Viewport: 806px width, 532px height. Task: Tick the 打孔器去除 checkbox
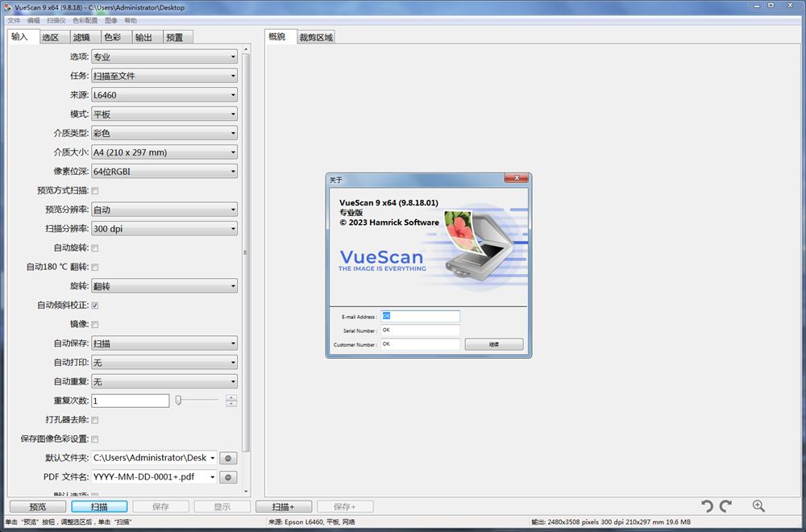tap(95, 420)
